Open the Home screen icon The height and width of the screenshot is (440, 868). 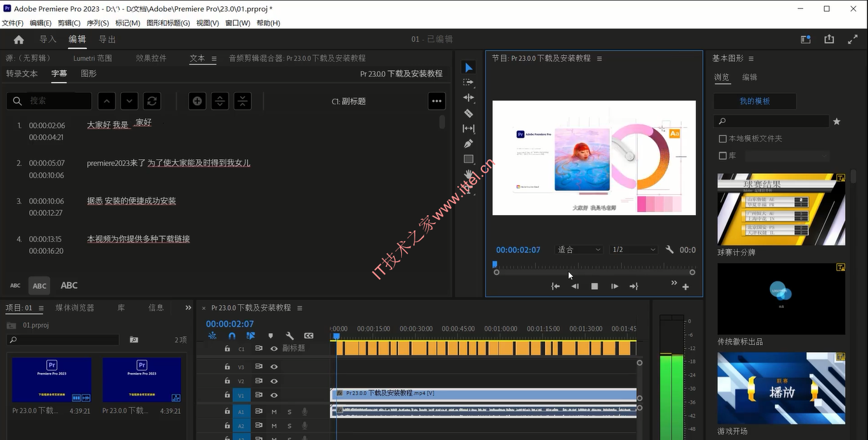[19, 39]
